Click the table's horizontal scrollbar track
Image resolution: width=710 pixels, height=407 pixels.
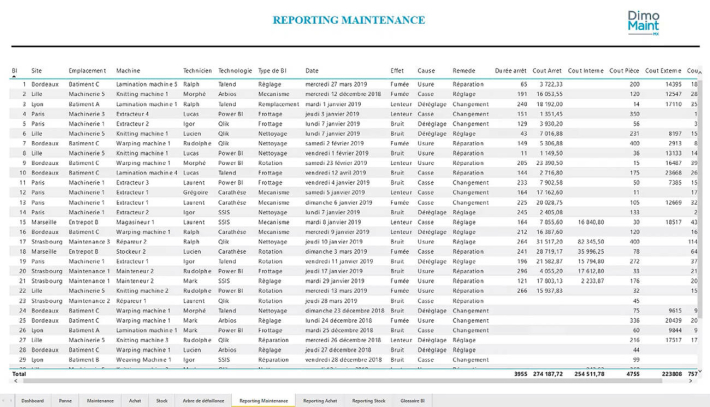tap(350, 381)
